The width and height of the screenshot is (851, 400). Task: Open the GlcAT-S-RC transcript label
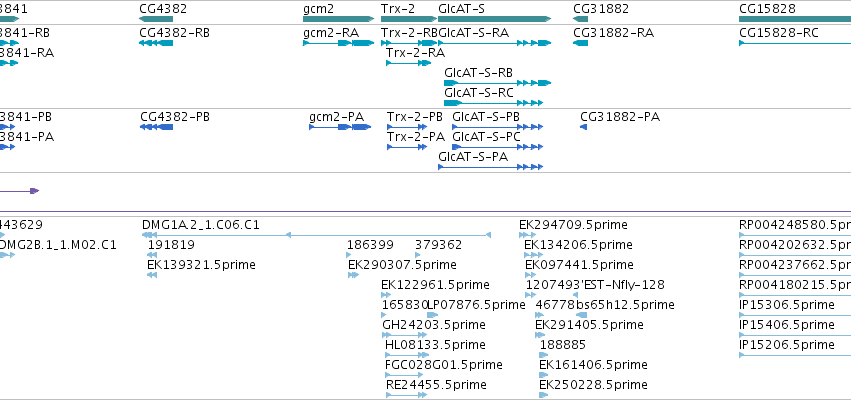coord(479,93)
